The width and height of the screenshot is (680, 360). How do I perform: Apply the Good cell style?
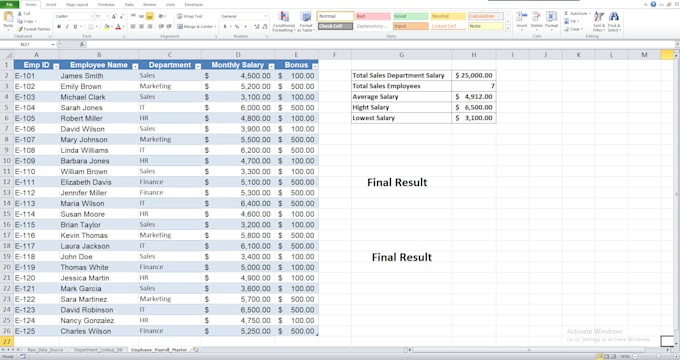(x=410, y=16)
